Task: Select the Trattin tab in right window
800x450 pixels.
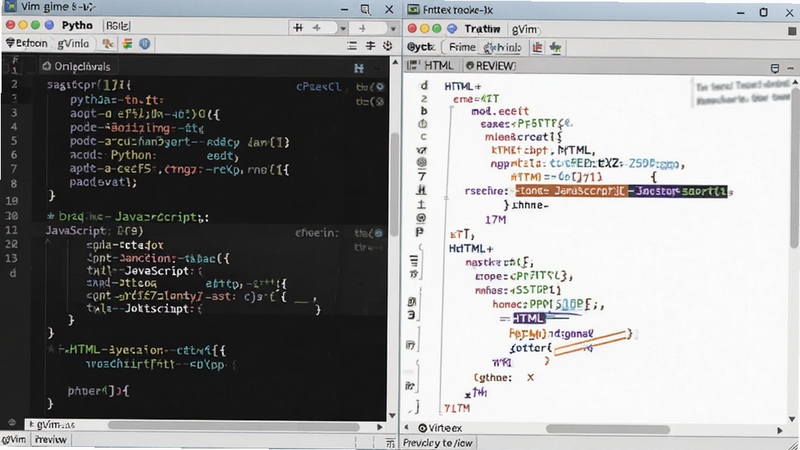Action: (482, 29)
